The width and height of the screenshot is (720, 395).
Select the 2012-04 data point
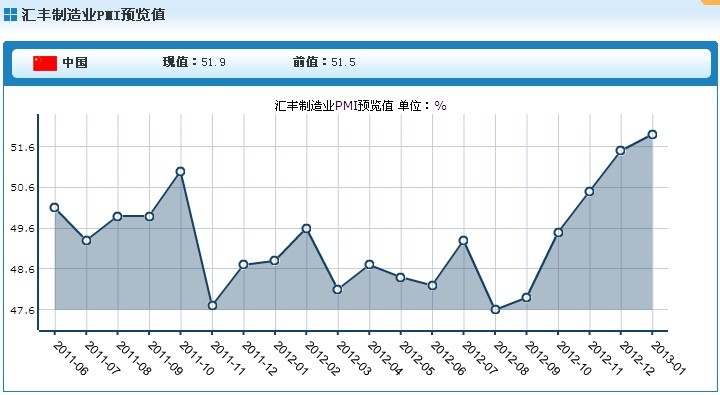coord(369,265)
